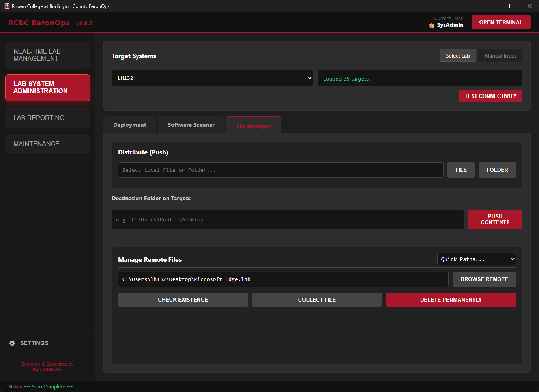539x392 pixels.
Task: Select the File Manager tab
Action: point(253,126)
